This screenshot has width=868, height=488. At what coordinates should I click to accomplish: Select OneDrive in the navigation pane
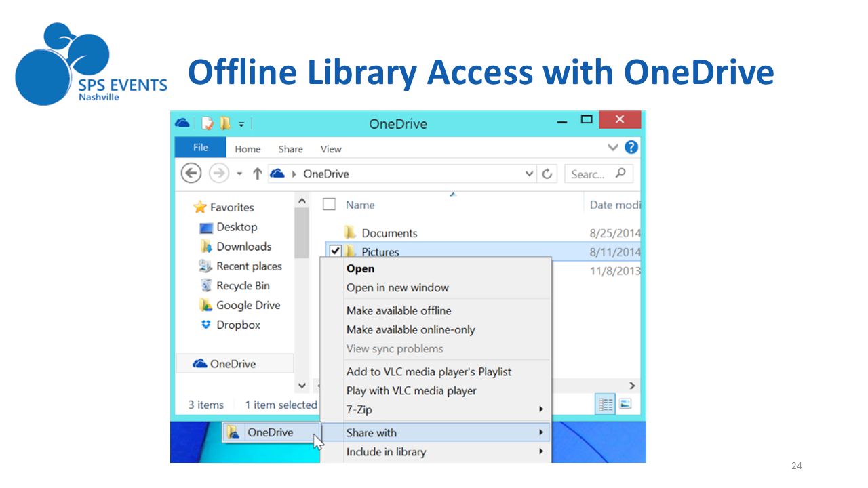235,364
